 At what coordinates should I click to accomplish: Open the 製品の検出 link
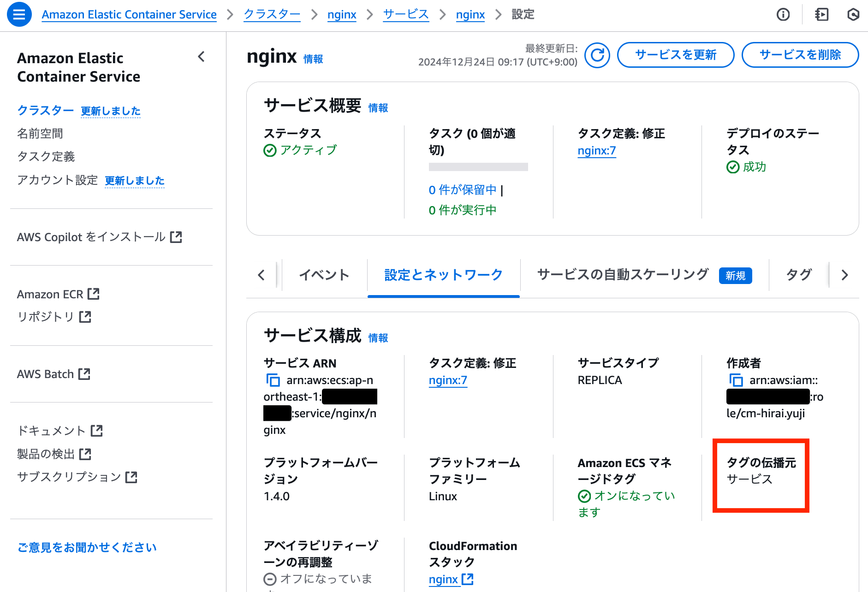point(54,454)
